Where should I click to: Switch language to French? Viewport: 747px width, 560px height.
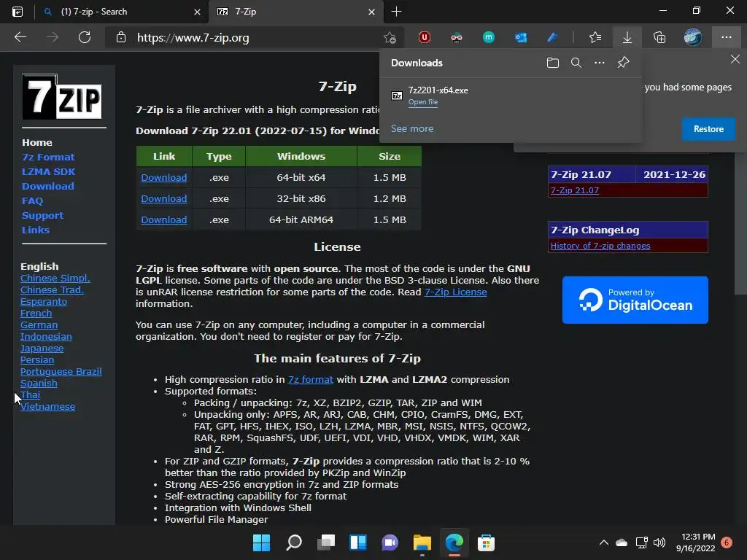[36, 314]
